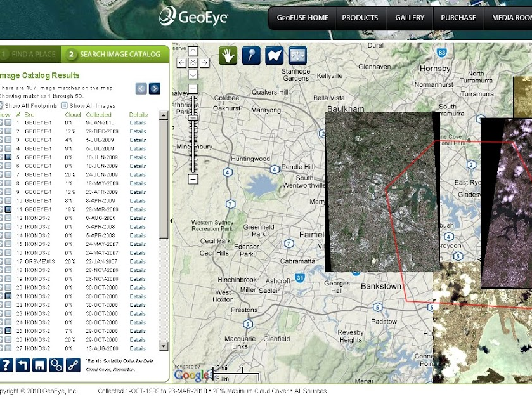Image resolution: width=532 pixels, height=399 pixels.
Task: Click the "Image Catalog Results" heading
Action: click(40, 75)
